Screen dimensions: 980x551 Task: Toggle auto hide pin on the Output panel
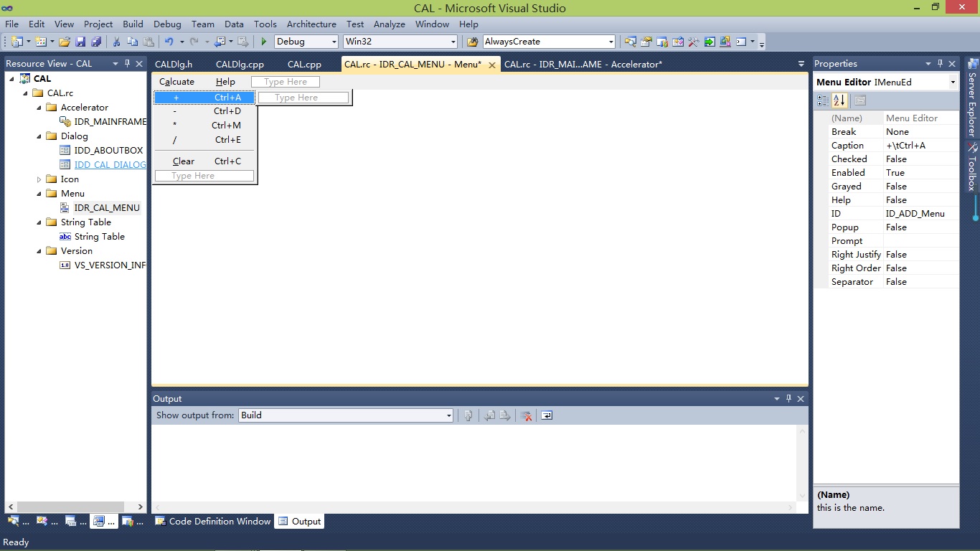click(789, 399)
